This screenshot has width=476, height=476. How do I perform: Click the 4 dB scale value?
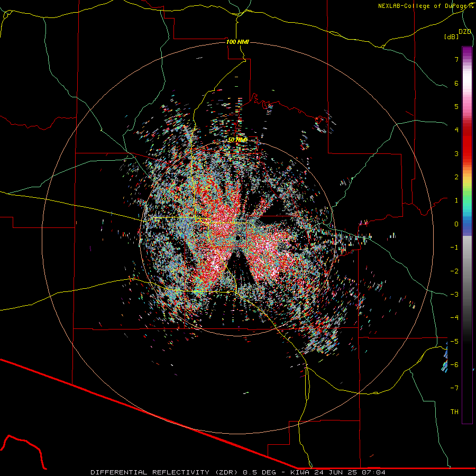point(456,130)
